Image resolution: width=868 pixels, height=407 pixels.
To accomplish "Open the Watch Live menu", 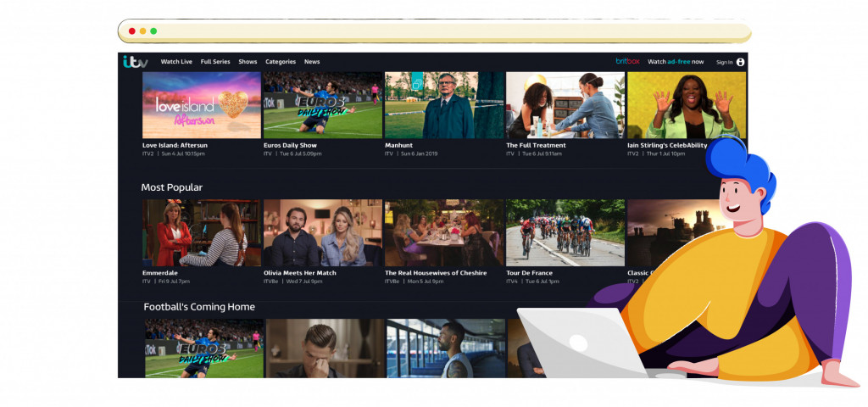I will tap(176, 61).
